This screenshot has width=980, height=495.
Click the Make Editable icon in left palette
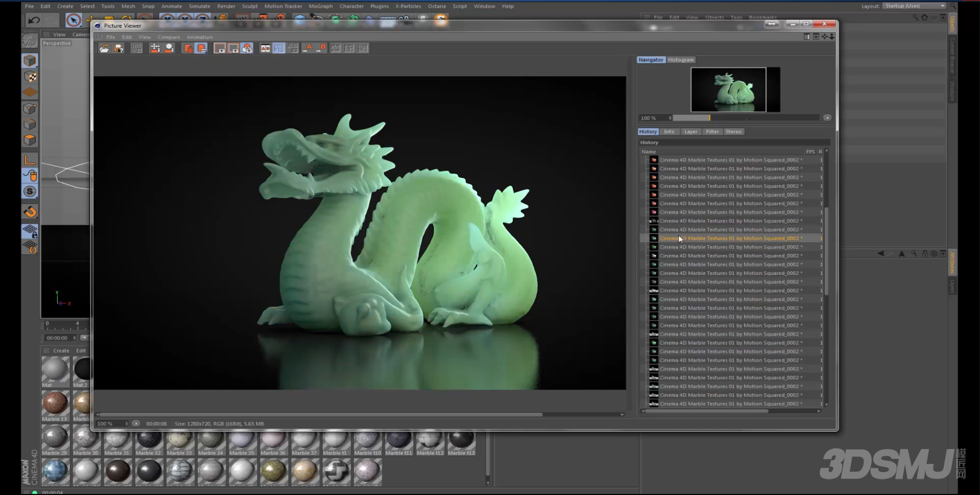[30, 41]
